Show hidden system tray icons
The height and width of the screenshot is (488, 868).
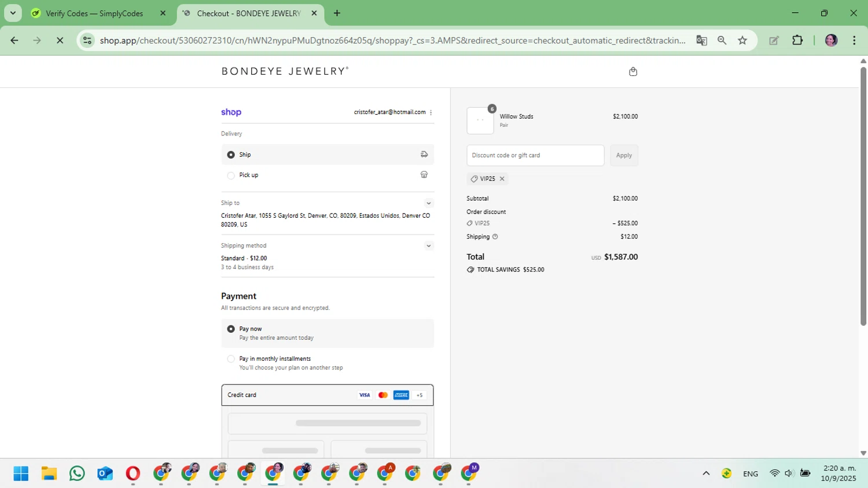point(706,474)
